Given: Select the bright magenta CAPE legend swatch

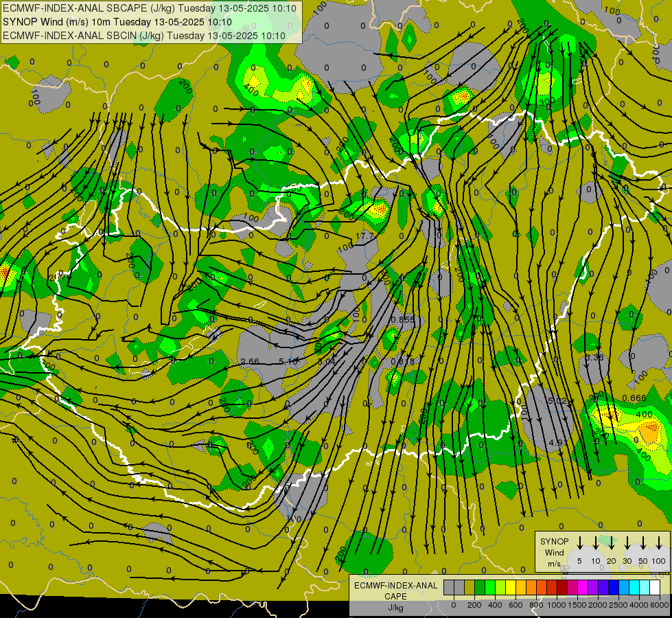Looking at the screenshot, I should click(x=583, y=587).
